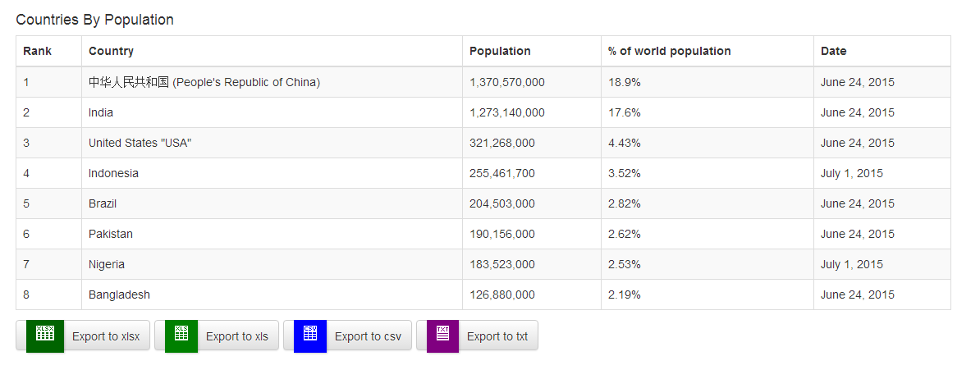Select the United States "USA" cell
Viewport: 980px width, 379px height.
point(272,143)
